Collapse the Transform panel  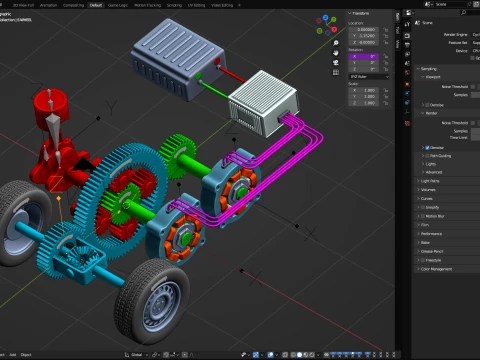pyautogui.click(x=359, y=13)
